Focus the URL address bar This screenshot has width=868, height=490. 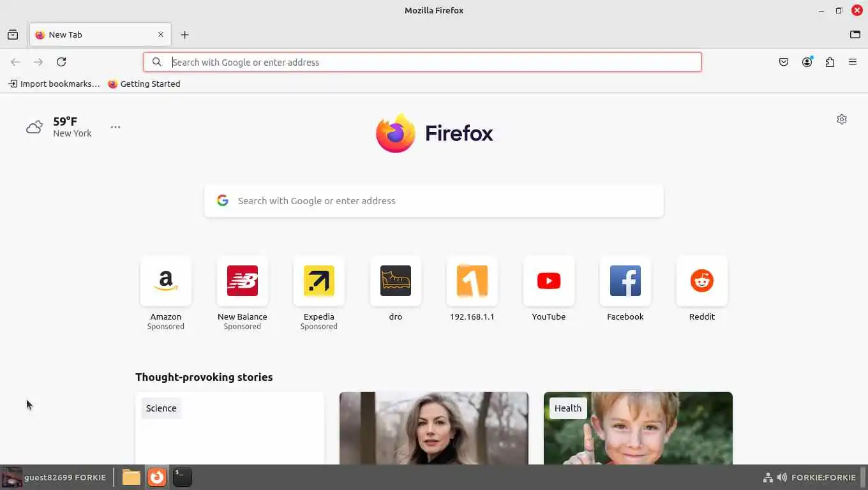point(423,62)
